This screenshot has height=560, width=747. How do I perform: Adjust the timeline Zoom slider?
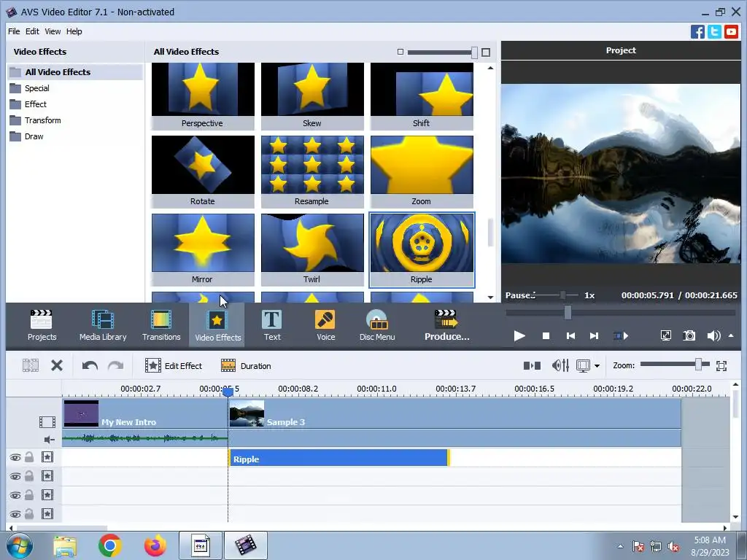point(698,365)
